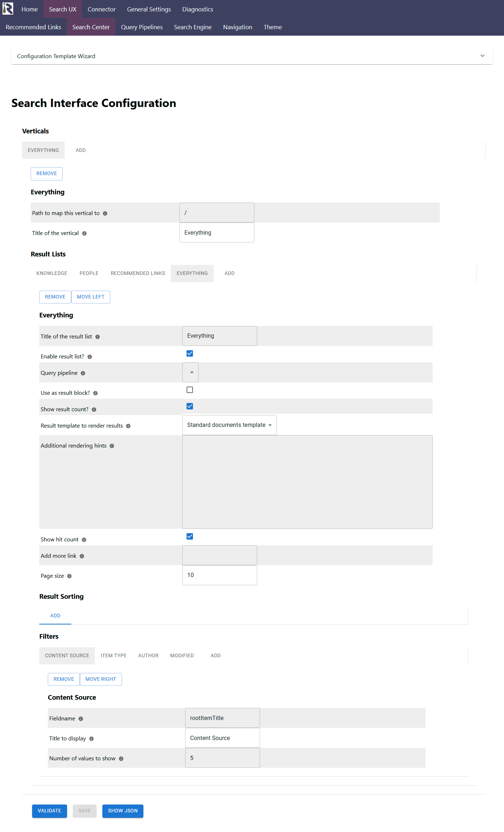Click the Page size input field
This screenshot has width=504, height=832.
220,575
